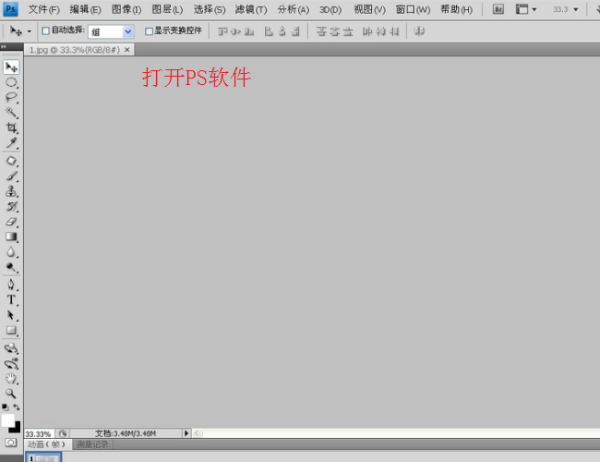Click the background color swatch
This screenshot has width=600, height=462.
[x=16, y=428]
